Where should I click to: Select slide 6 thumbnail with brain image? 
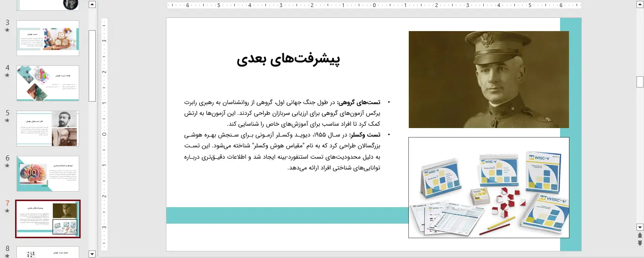[48, 174]
